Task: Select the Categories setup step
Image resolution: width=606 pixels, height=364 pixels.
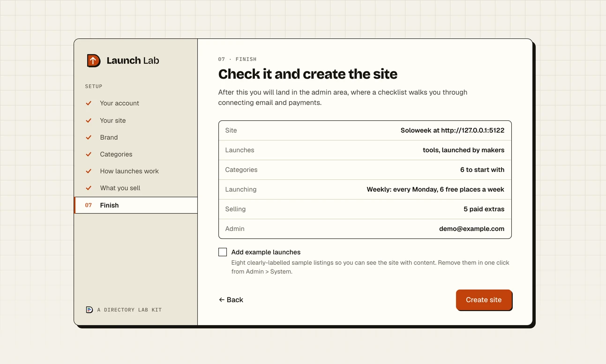Action: tap(135, 154)
